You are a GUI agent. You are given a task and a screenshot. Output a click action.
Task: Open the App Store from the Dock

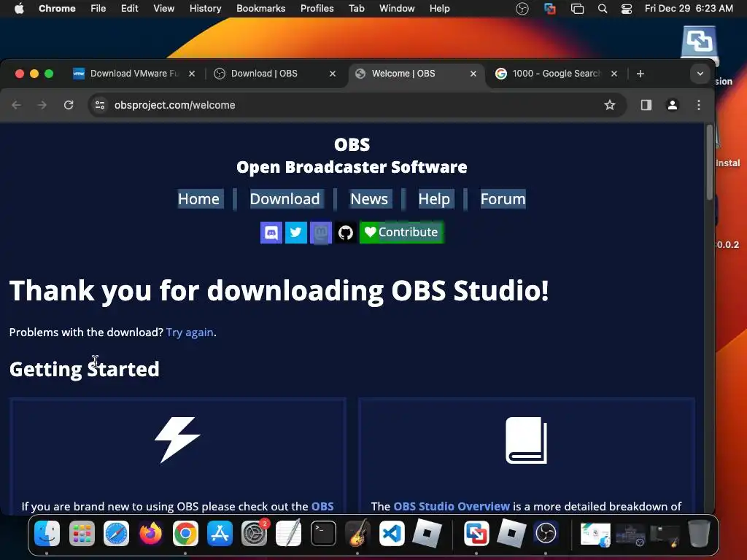[x=220, y=533]
